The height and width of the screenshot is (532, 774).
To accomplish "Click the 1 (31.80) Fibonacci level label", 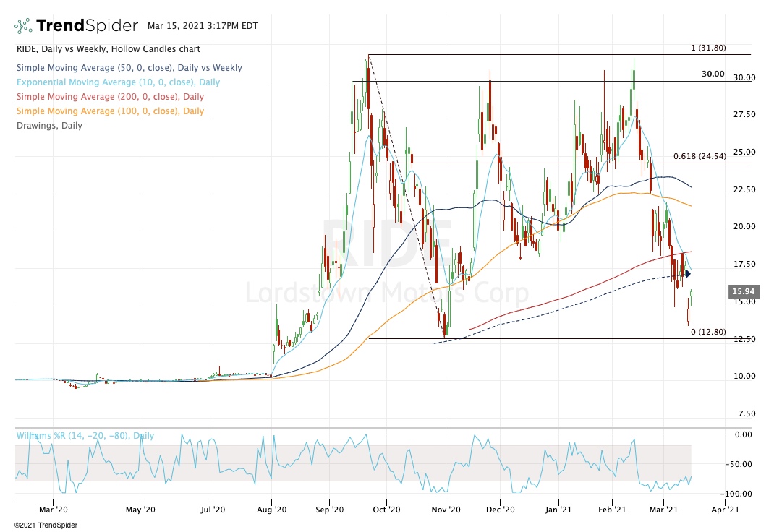I will coord(708,48).
